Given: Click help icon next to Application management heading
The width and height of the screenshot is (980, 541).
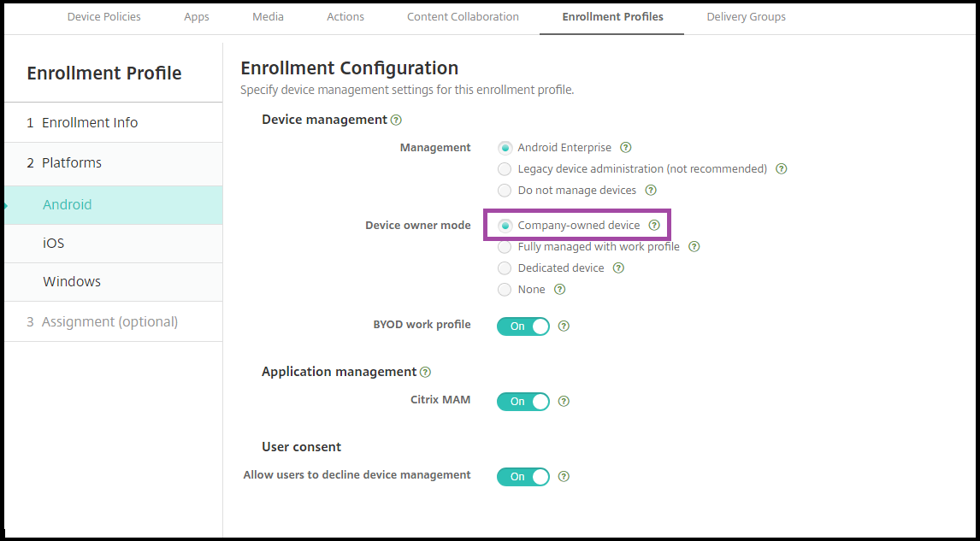Looking at the screenshot, I should (x=425, y=373).
